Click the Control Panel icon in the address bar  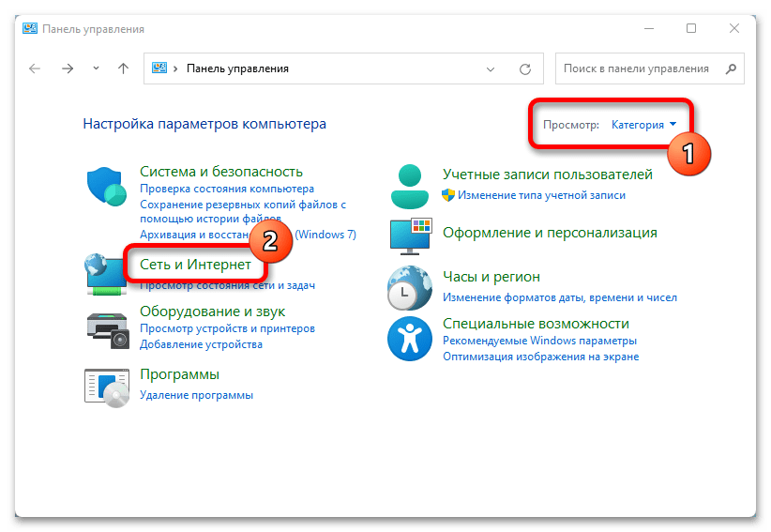click(x=159, y=68)
